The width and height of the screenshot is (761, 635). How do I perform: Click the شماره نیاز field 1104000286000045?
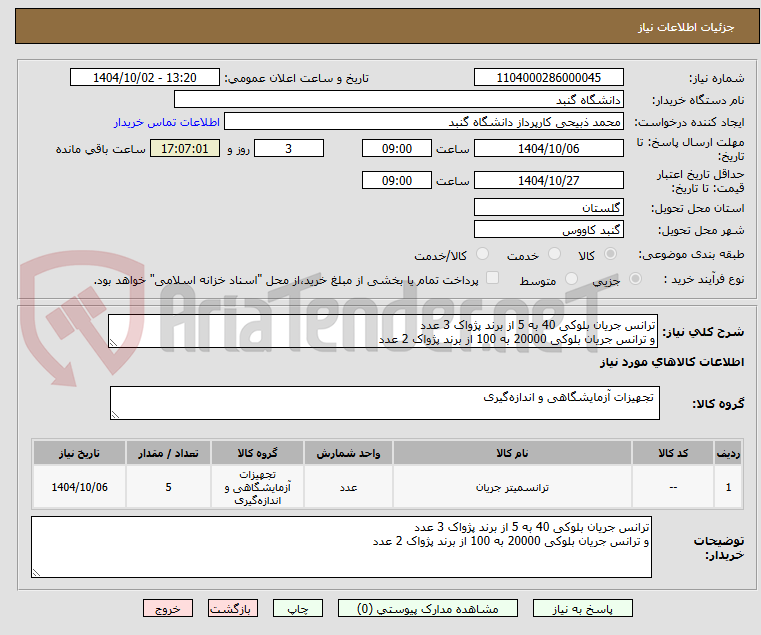coord(548,78)
